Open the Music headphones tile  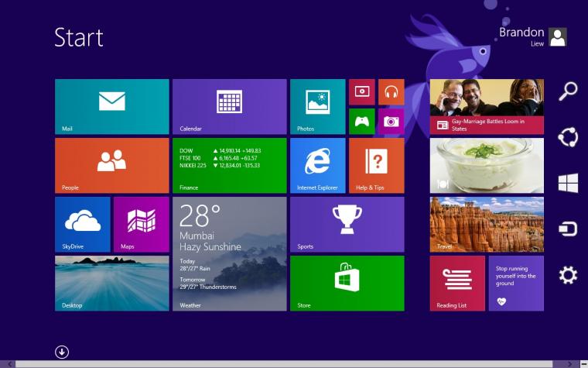point(391,92)
